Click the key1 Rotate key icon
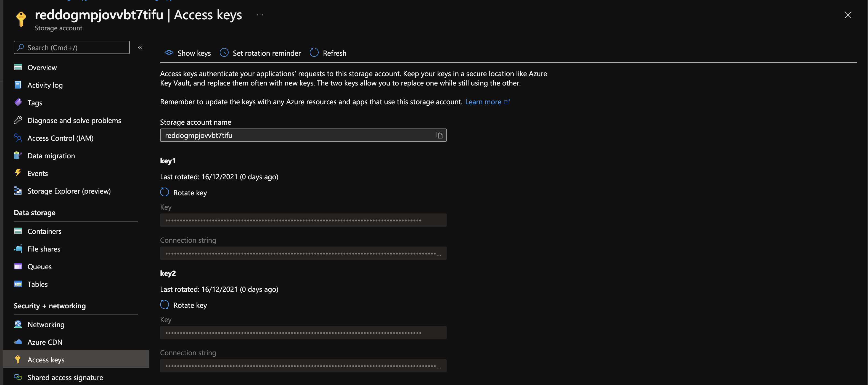 165,192
